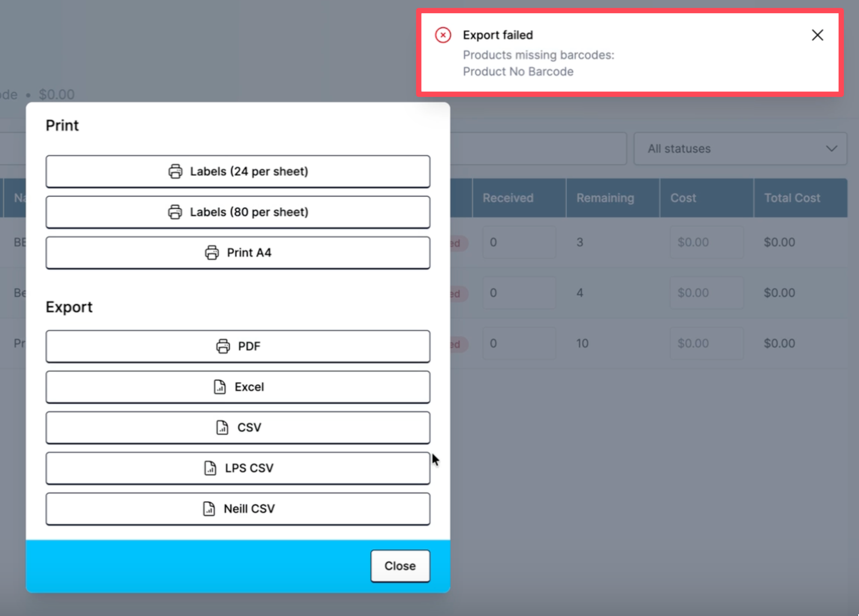Select Remaining value 10
The height and width of the screenshot is (616, 859).
(x=582, y=343)
